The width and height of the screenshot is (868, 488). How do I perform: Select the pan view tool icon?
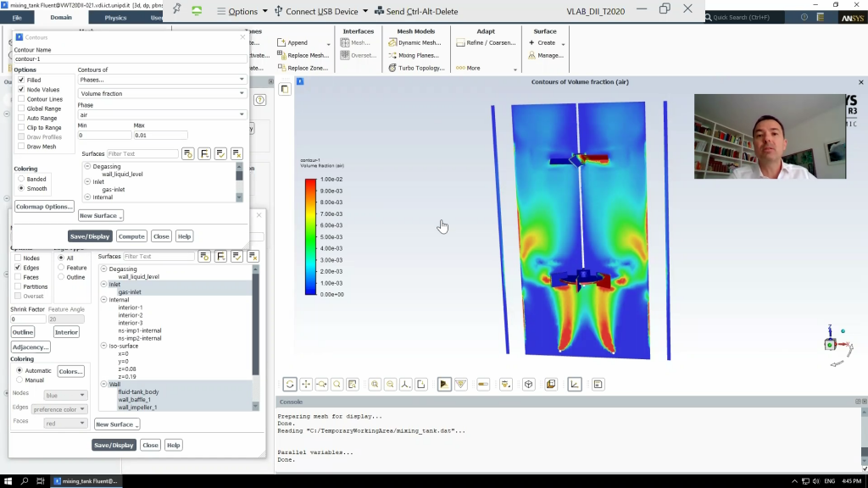(x=306, y=385)
